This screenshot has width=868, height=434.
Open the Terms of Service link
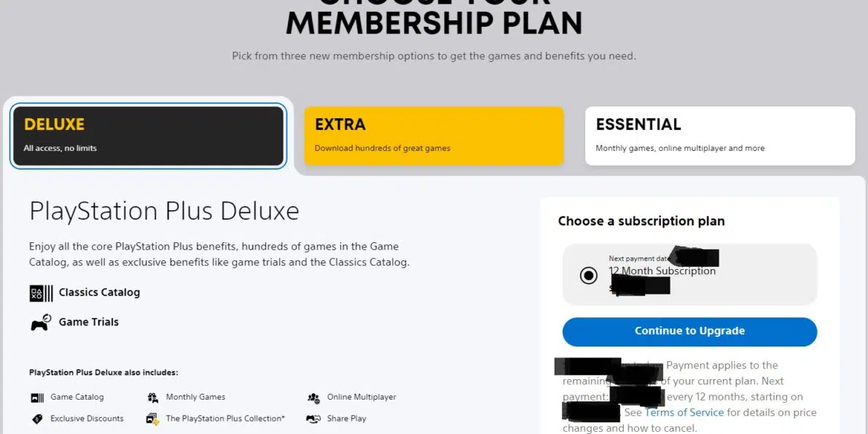[684, 412]
